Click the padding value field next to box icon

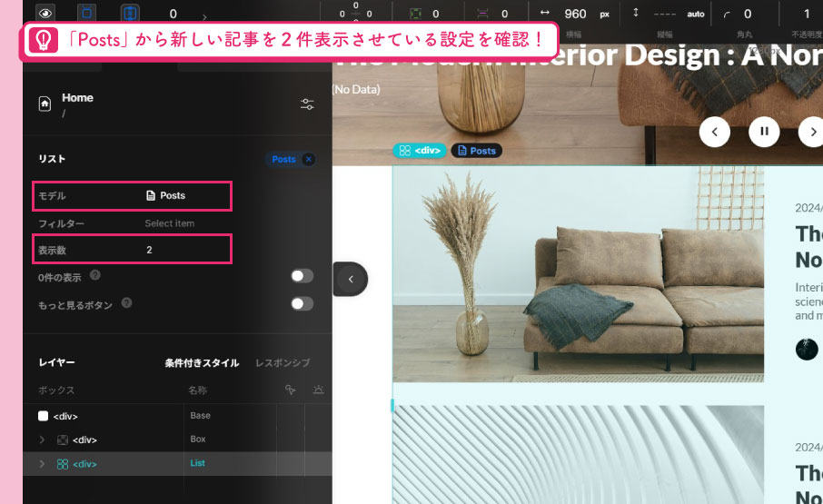pos(436,15)
